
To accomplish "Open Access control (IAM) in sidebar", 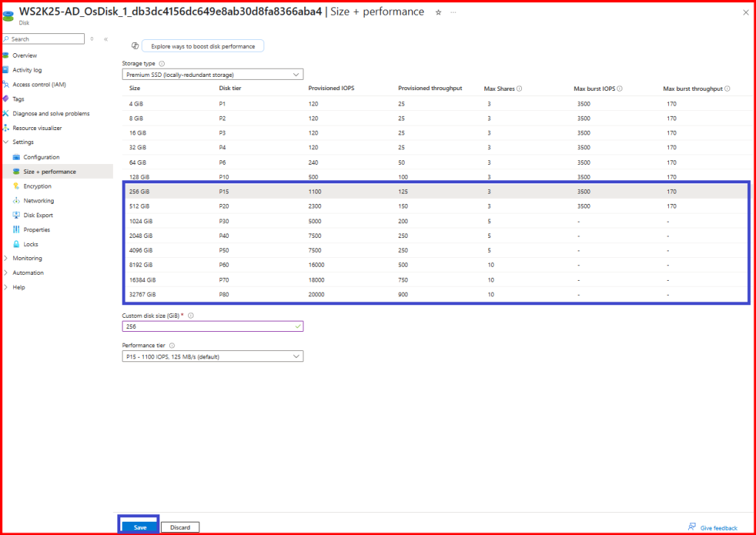I will coord(38,84).
